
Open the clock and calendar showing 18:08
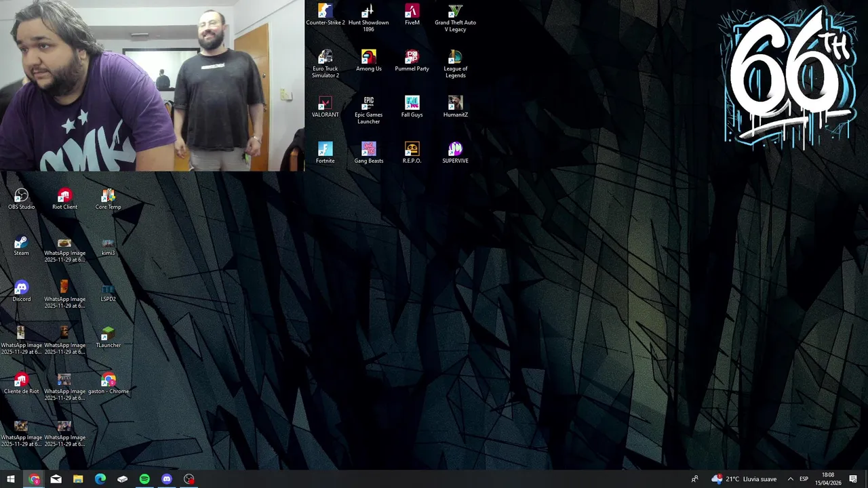click(828, 479)
